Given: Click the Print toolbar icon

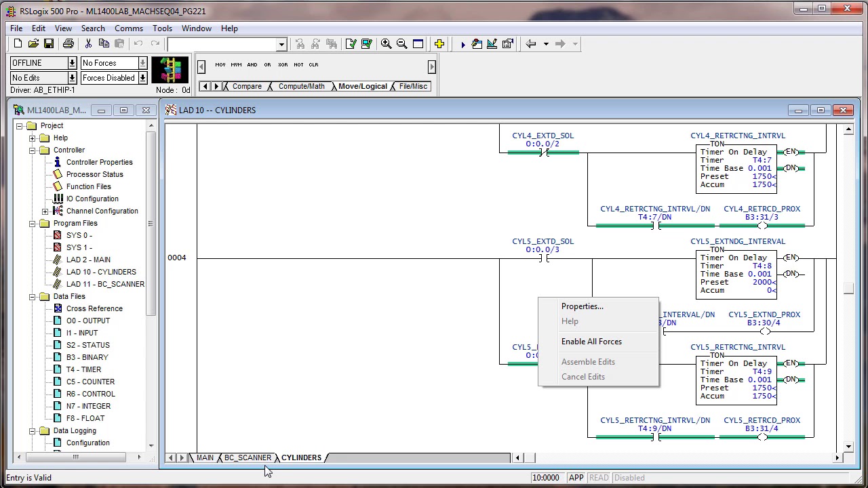Looking at the screenshot, I should coord(68,44).
